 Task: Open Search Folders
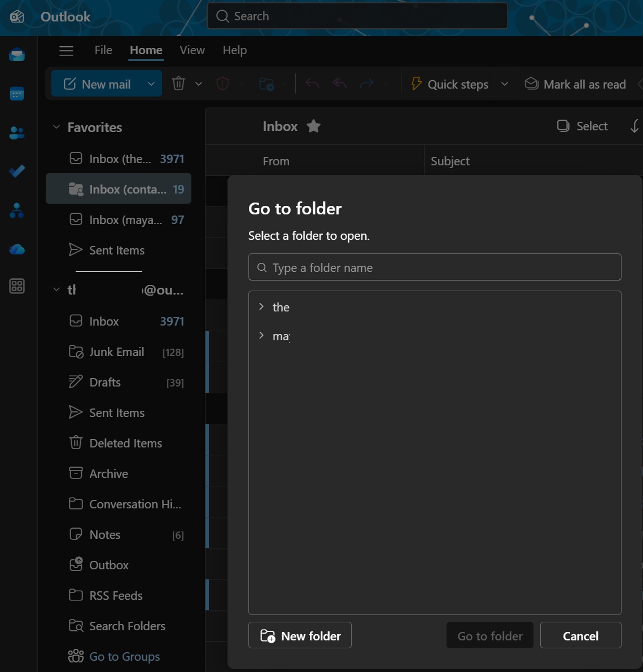coord(119,626)
